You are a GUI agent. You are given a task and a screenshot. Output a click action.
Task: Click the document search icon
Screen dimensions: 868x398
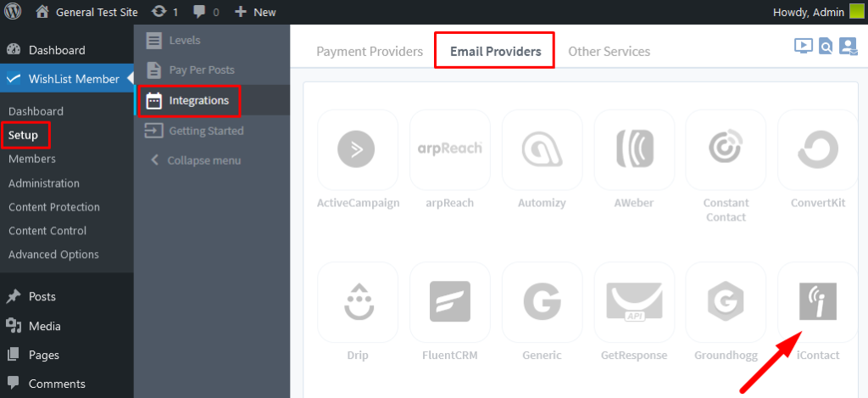click(826, 47)
